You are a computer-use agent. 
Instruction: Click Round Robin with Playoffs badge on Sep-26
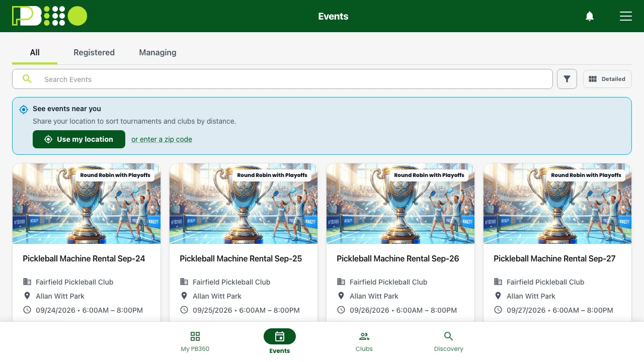[x=429, y=175]
